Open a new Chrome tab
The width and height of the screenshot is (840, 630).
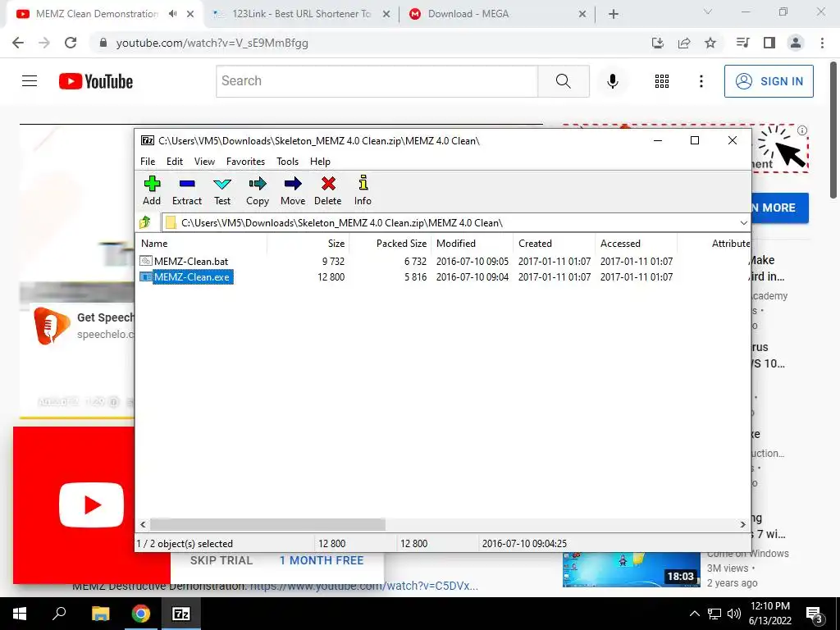614,15
